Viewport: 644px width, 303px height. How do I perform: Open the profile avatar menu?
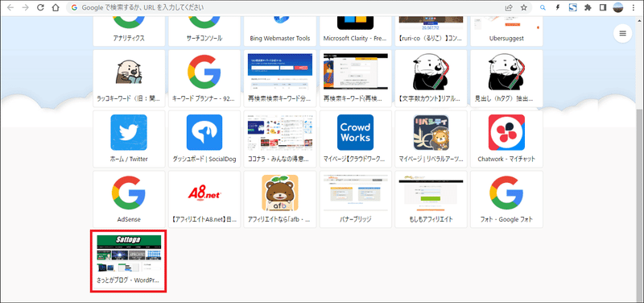[617, 7]
